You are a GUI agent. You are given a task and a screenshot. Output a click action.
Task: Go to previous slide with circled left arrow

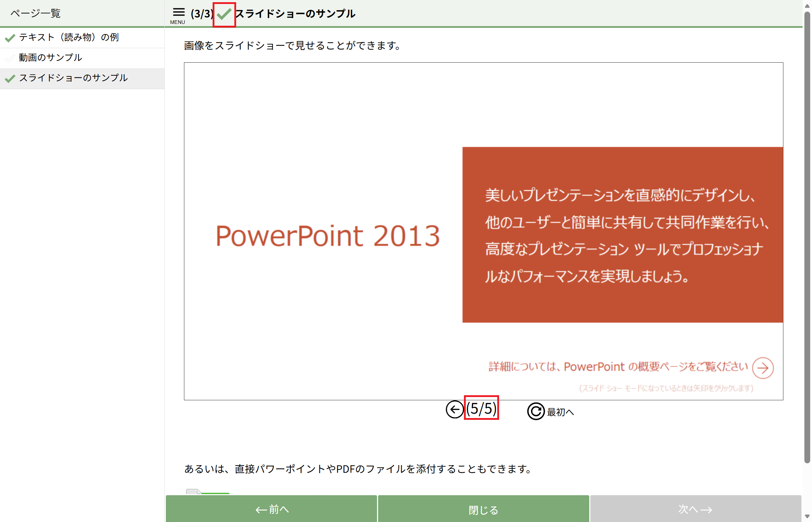tap(455, 410)
